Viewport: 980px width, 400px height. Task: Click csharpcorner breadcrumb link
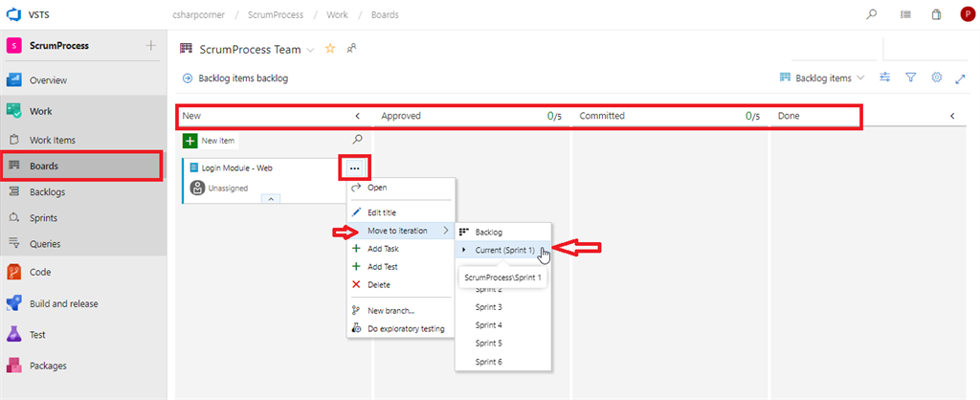(197, 14)
